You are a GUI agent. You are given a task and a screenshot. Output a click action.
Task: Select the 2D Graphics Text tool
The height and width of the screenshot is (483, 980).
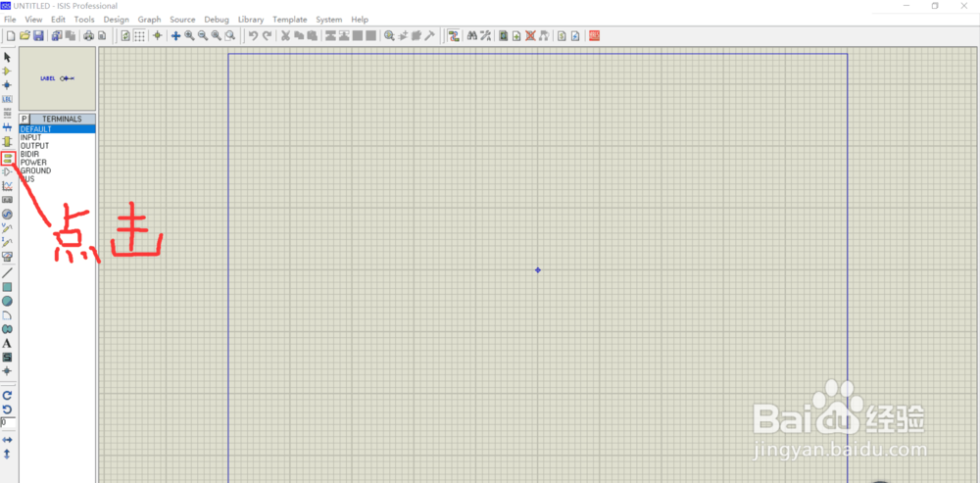[8, 344]
